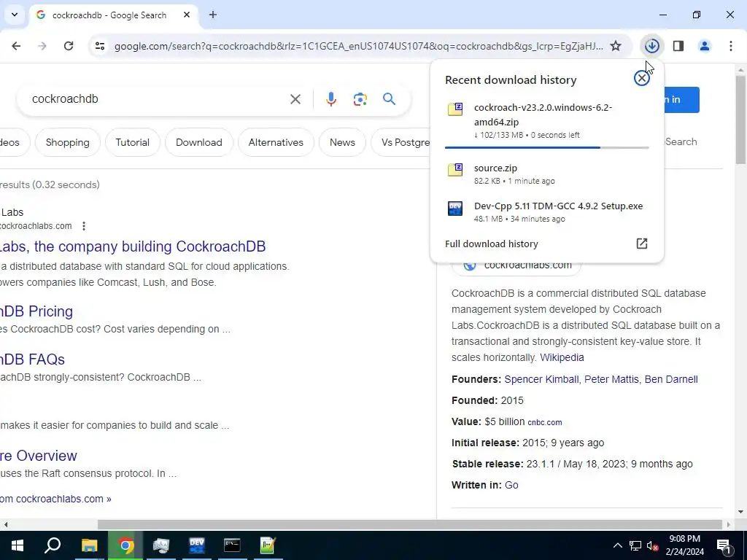Viewport: 747px width, 560px height.
Task: Open the CockroachDB Pricing link
Action: click(36, 311)
